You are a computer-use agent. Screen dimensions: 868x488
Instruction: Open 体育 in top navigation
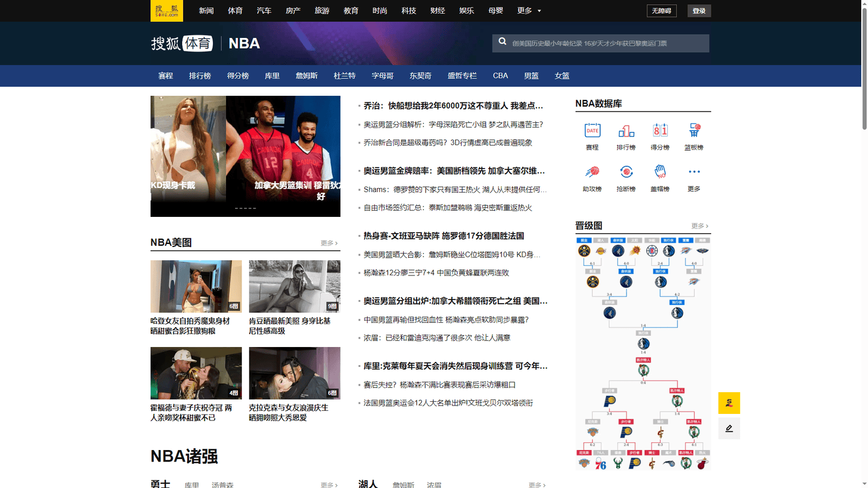pos(235,10)
